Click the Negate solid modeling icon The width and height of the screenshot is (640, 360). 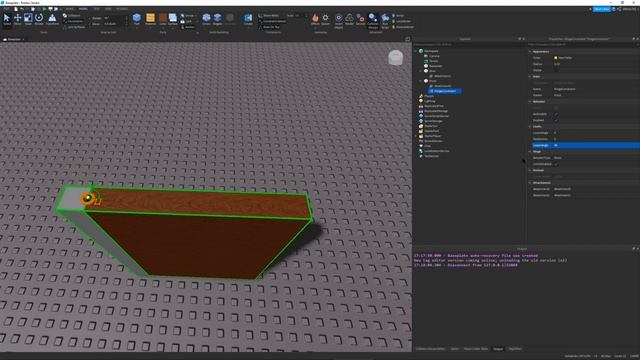pos(218,19)
